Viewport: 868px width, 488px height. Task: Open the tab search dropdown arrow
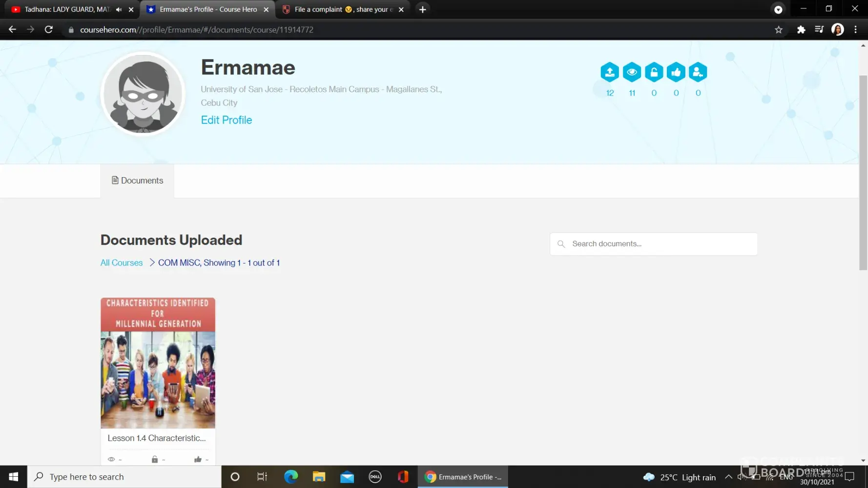pos(778,9)
